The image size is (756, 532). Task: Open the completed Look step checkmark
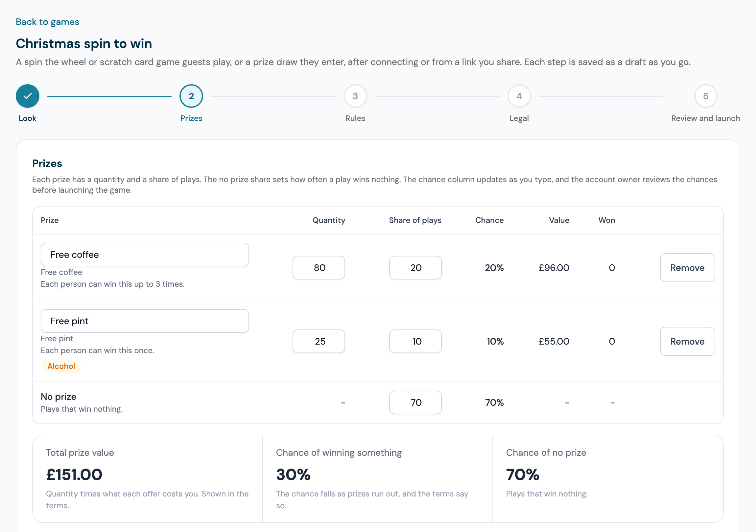28,96
